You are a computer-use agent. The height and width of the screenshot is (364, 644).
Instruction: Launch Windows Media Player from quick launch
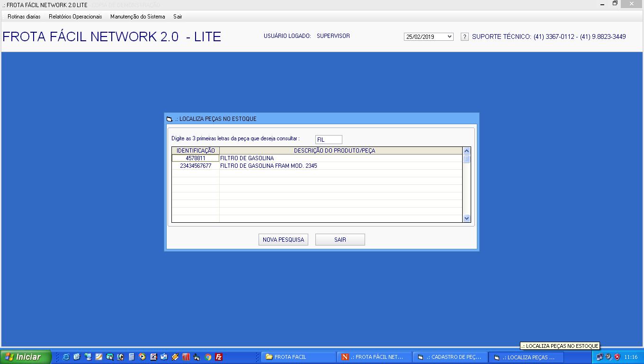pyautogui.click(x=142, y=357)
